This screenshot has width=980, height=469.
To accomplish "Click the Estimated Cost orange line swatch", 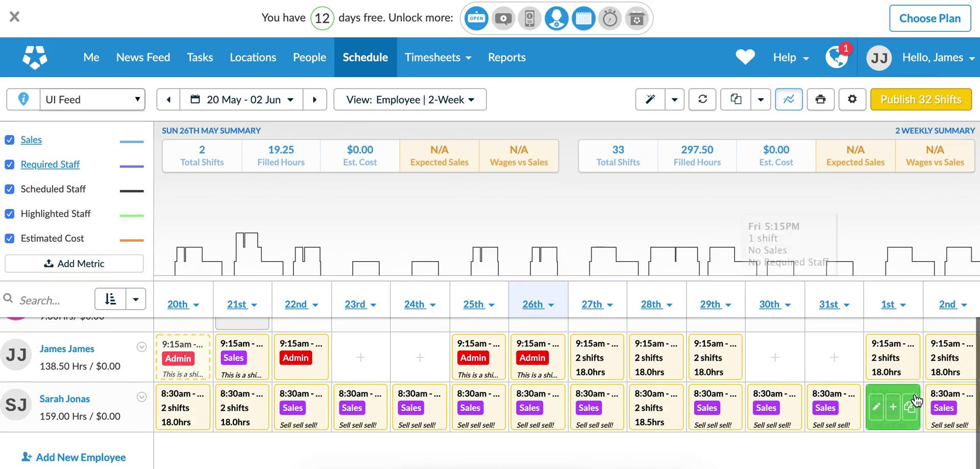I will click(x=132, y=240).
